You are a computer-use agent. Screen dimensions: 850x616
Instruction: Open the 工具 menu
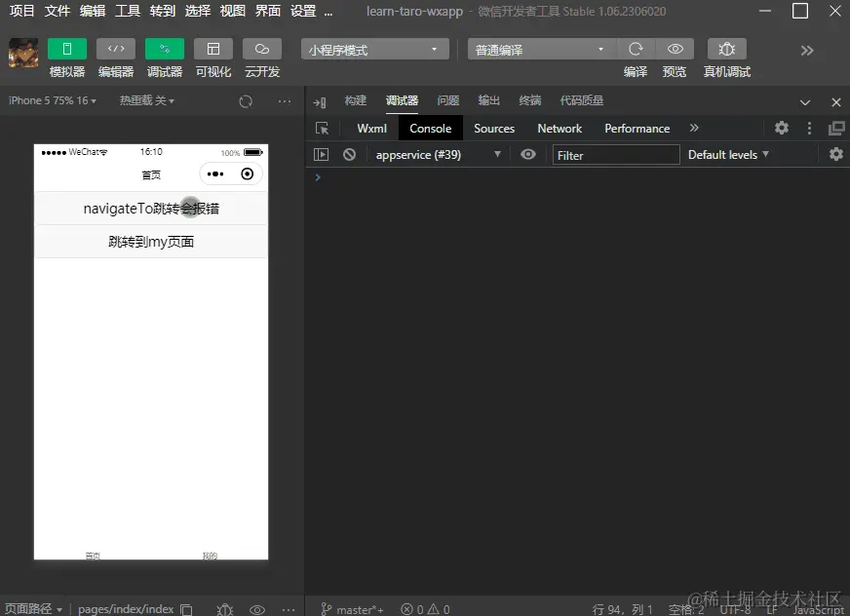(127, 12)
